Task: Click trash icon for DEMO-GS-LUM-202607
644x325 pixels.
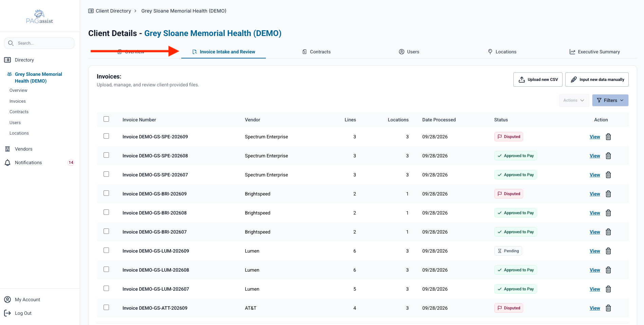Action: [608, 289]
